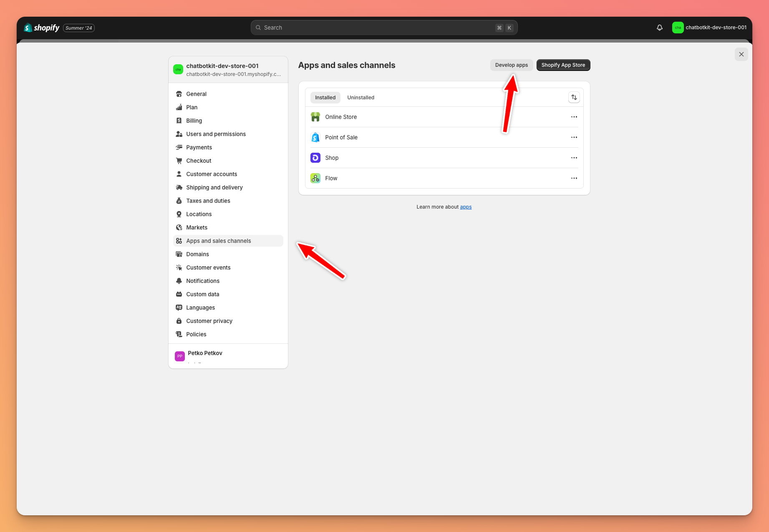769x532 pixels.
Task: Click the Customer accounts person icon
Action: pos(179,174)
